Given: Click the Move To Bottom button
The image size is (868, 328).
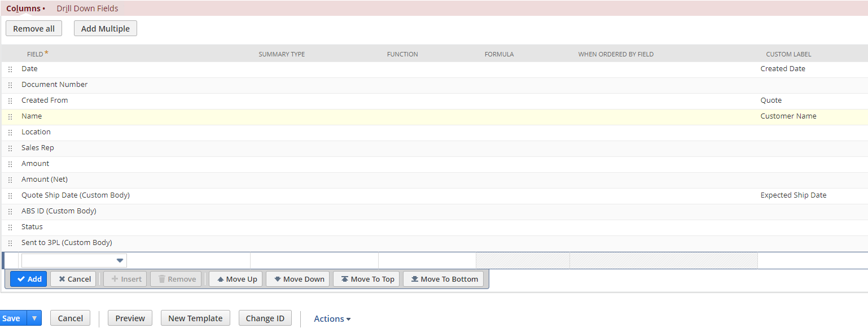Looking at the screenshot, I should (444, 279).
